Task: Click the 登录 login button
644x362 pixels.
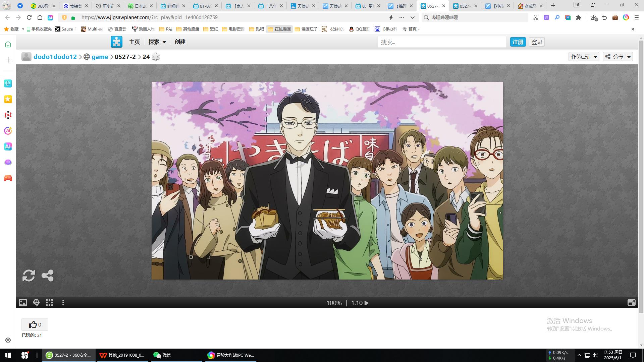Action: click(x=537, y=42)
